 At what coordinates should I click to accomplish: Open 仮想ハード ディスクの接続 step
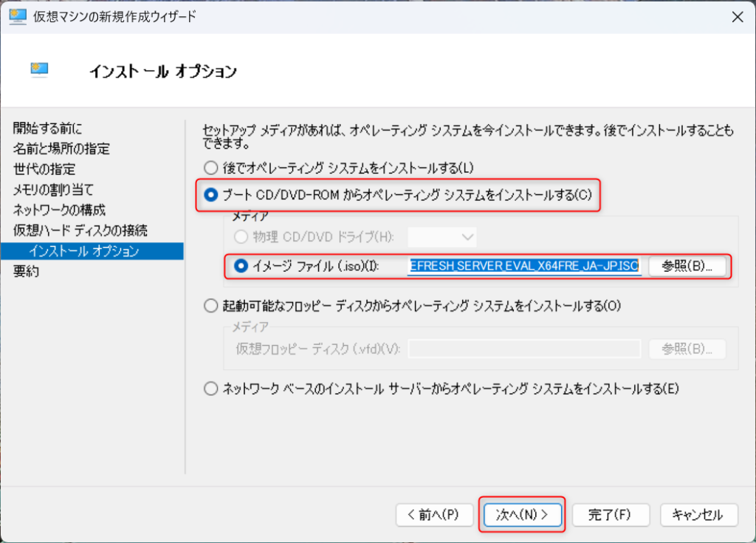[x=80, y=230]
